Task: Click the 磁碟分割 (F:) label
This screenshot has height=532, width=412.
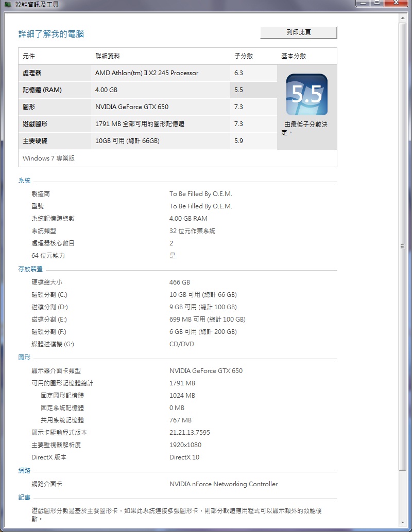Action: pyautogui.click(x=49, y=332)
